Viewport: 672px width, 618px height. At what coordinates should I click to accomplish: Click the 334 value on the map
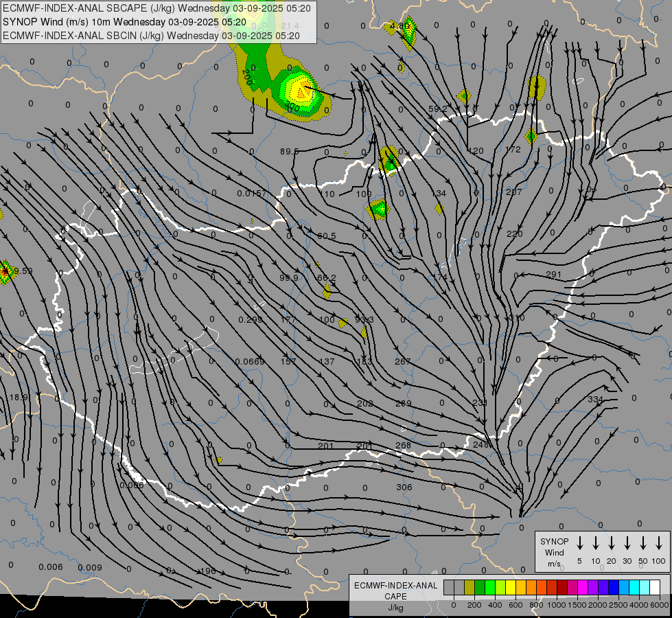pyautogui.click(x=595, y=399)
